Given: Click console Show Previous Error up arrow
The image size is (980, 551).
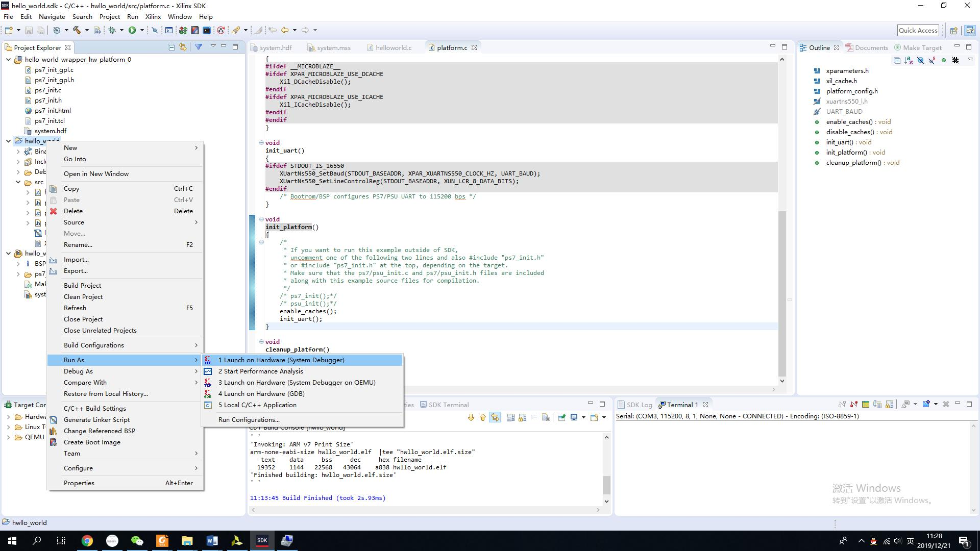Looking at the screenshot, I should (x=482, y=417).
